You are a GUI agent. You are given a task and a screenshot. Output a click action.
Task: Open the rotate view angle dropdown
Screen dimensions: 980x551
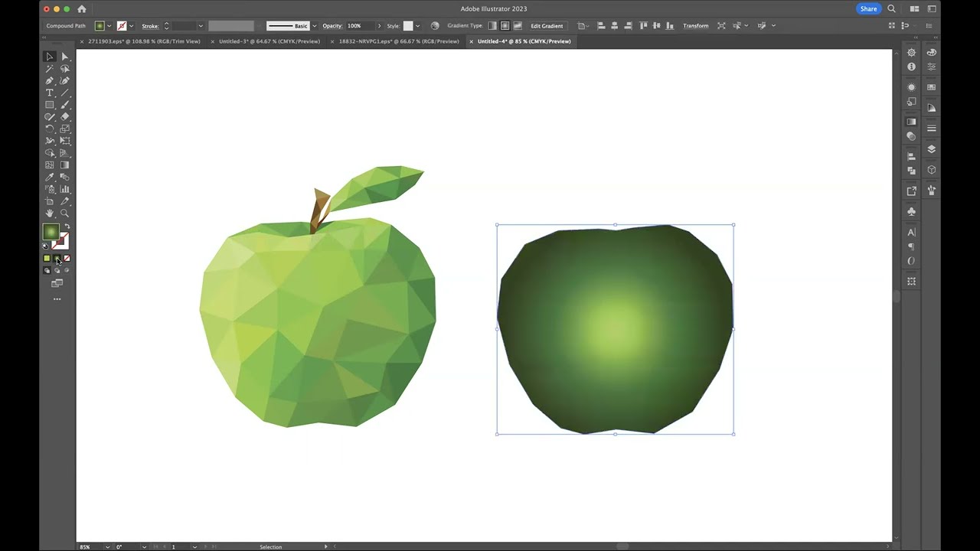(x=144, y=546)
